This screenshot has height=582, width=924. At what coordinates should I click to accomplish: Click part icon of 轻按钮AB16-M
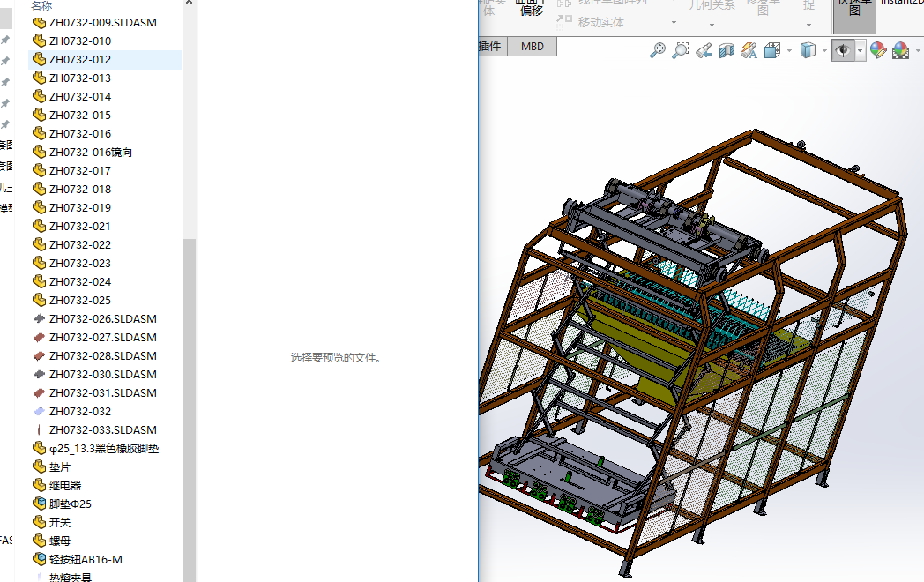point(39,559)
